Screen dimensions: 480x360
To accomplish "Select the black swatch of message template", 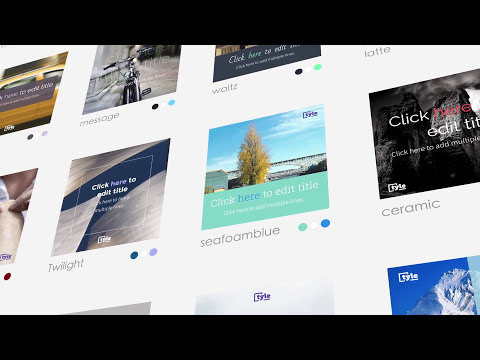I will click(x=155, y=107).
